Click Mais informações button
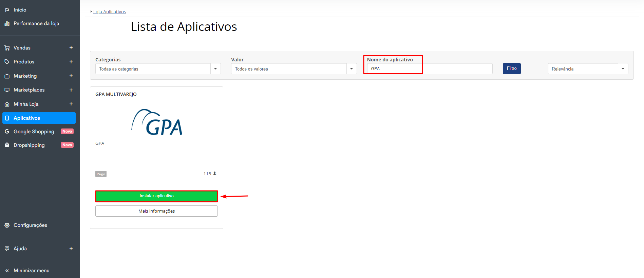The image size is (644, 278). (156, 211)
